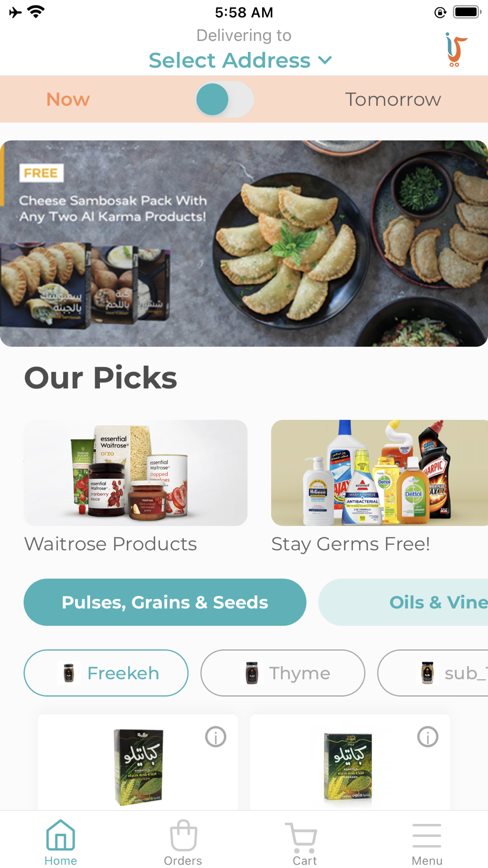Open the hamburger Menu icon
This screenshot has width=488, height=868.
[427, 836]
